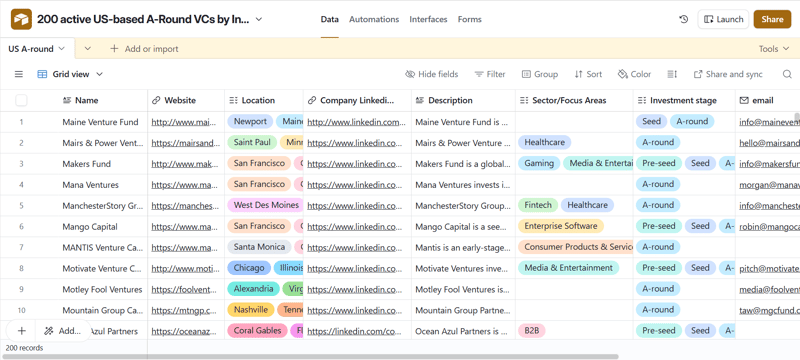800x360 pixels.
Task: Click the Newport location tag
Action: coord(250,121)
